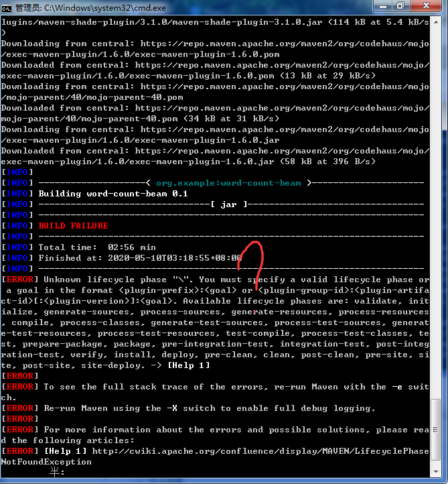Image resolution: width=448 pixels, height=484 pixels.
Task: Click the scrollbar down arrow
Action: [436, 471]
